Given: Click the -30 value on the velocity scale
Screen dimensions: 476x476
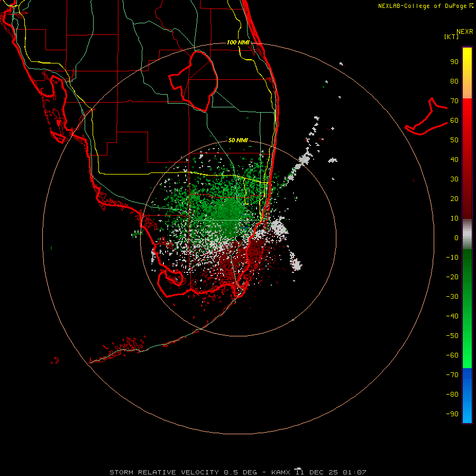Looking at the screenshot, I should 452,297.
